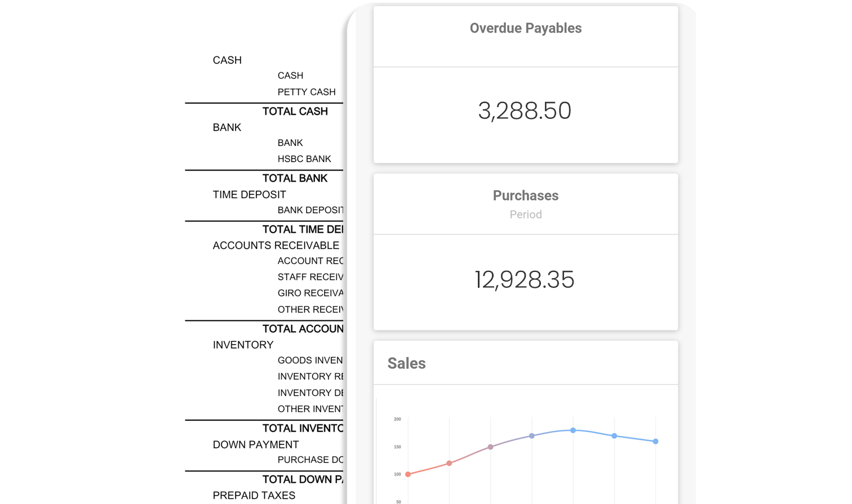Click the TIME DEPOSIT category heading
852x504 pixels.
pos(249,195)
